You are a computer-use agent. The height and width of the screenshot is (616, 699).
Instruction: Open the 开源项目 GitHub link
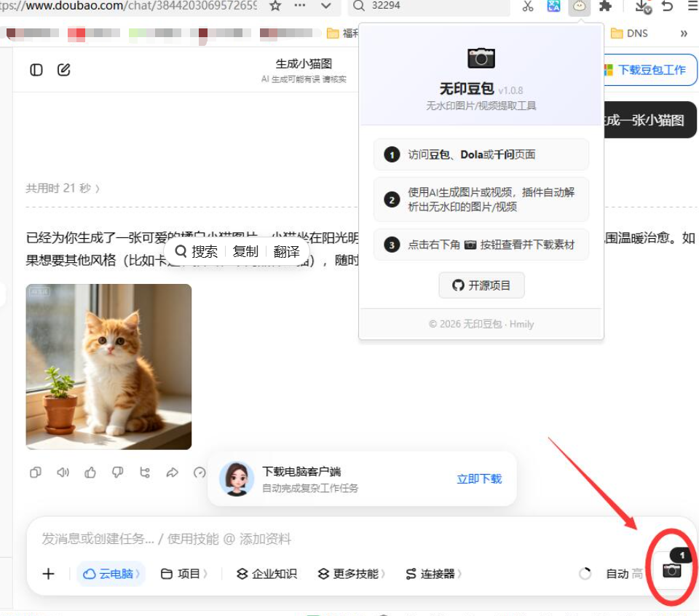pyautogui.click(x=481, y=285)
